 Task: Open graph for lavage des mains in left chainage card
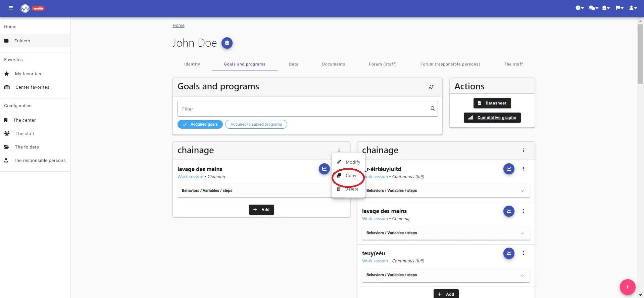[x=324, y=169]
